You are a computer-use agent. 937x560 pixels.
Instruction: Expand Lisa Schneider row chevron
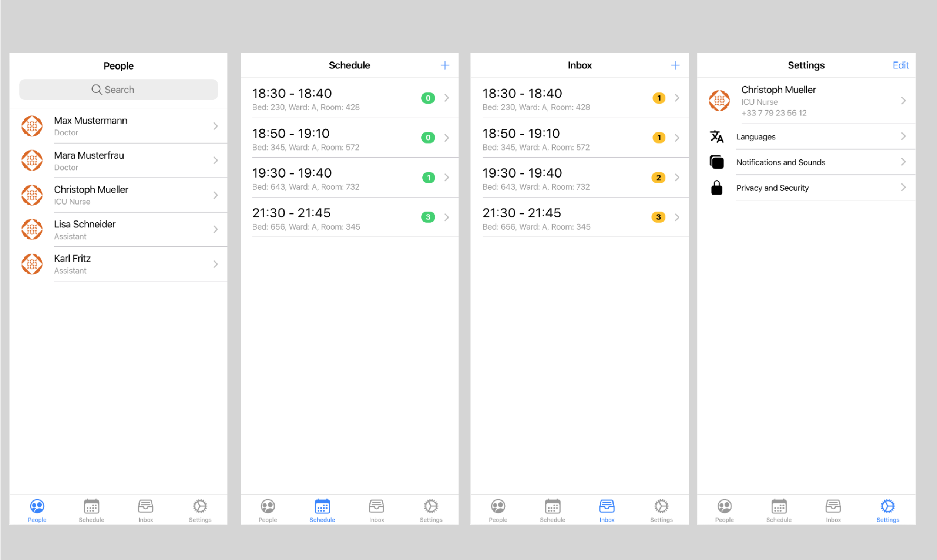pos(216,229)
